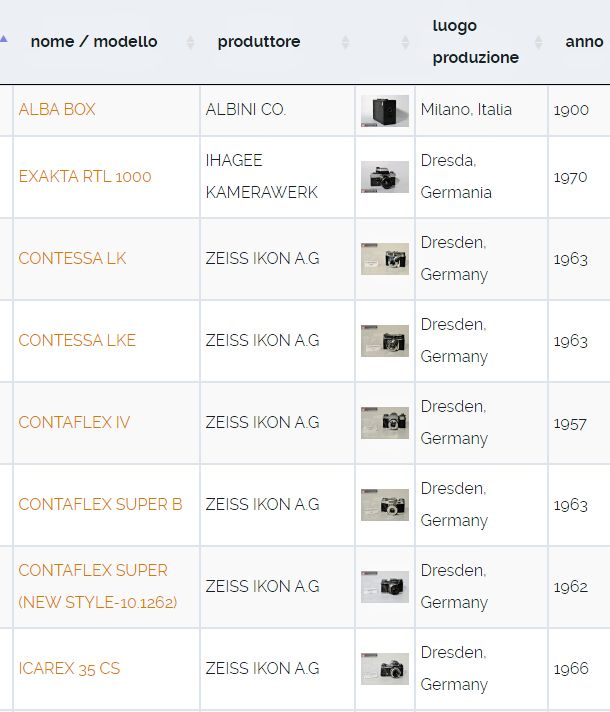Viewport: 610px width, 712px height.
Task: Click the ascending sort triangle at far left
Action: pyautogui.click(x=4, y=39)
